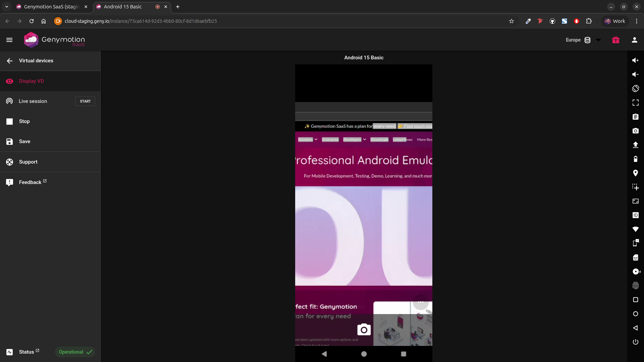Screen dimensions: 644x362
Task: Open the capture/add region widget
Action: click(x=635, y=187)
